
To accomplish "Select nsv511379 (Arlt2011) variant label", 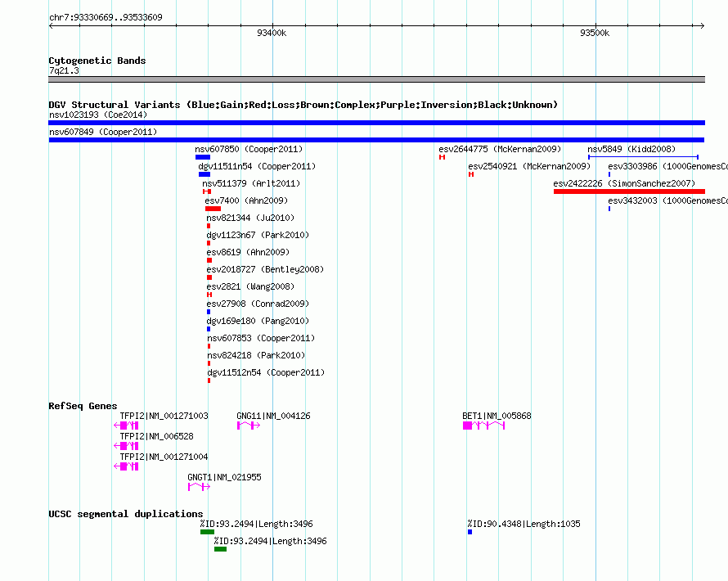I will tap(251, 183).
